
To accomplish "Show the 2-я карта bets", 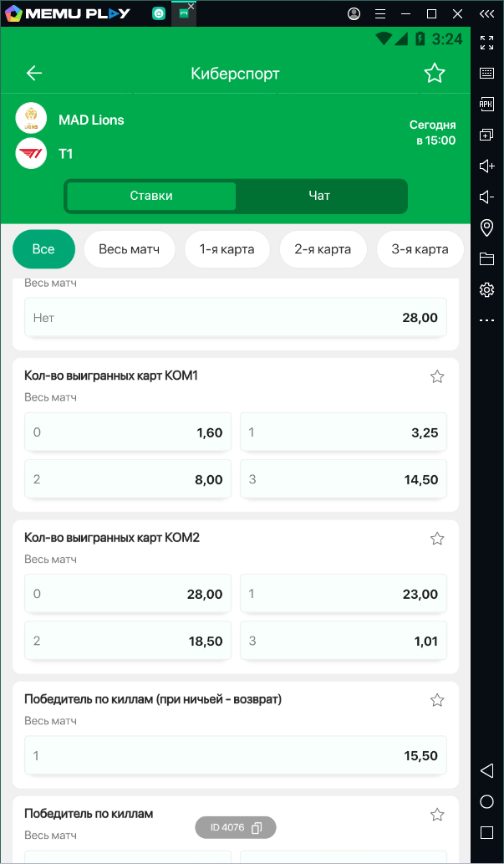I will 323,249.
